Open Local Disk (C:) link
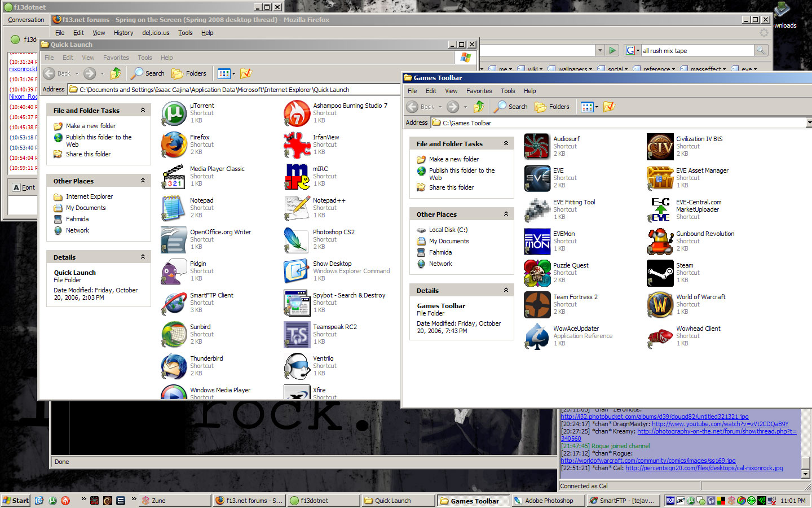This screenshot has height=508, width=812. 448,230
